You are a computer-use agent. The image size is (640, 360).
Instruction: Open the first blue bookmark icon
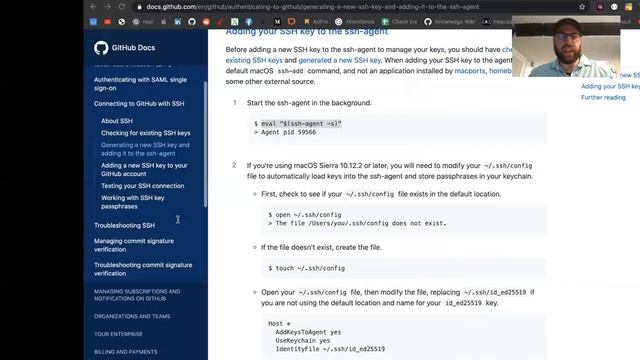click(93, 22)
